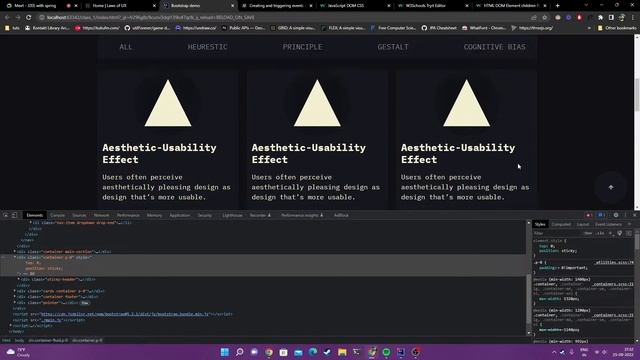Viewport: 640px width, 360px height.
Task: Toggle the .cls class editor button
Action: (600, 233)
